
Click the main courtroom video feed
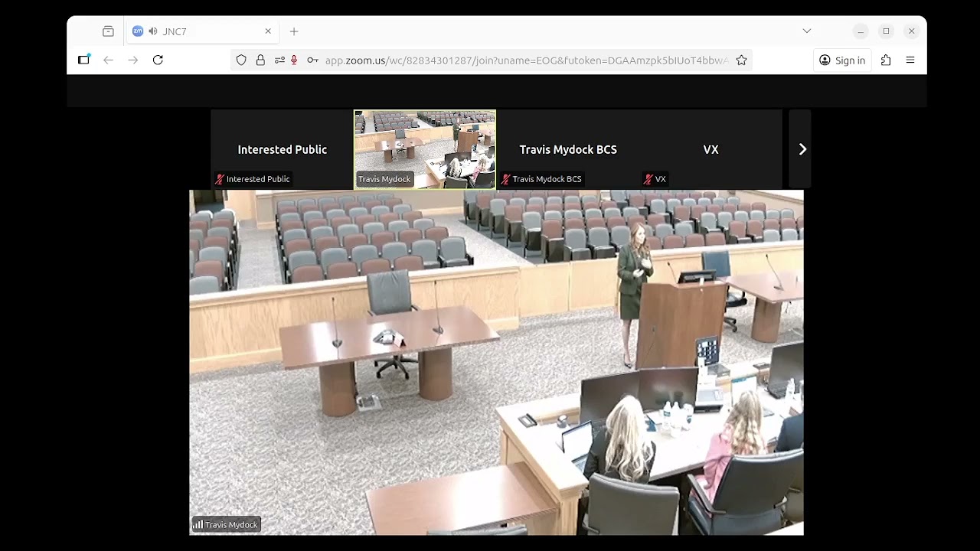pyautogui.click(x=496, y=362)
